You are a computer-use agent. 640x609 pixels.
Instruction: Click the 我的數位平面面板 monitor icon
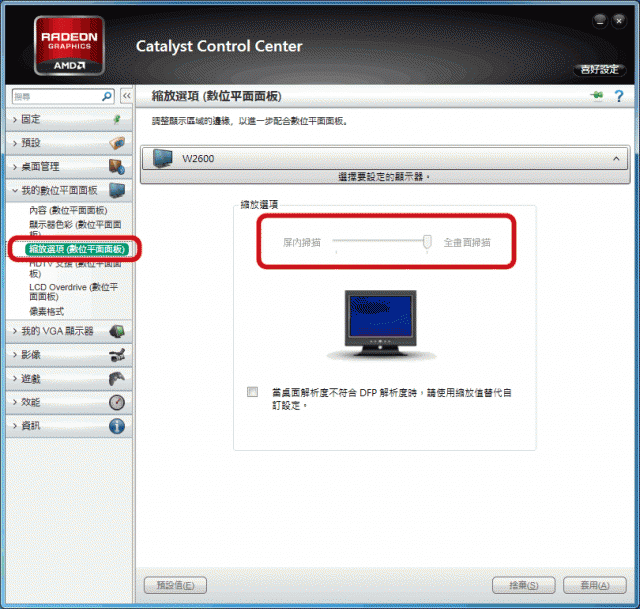117,190
